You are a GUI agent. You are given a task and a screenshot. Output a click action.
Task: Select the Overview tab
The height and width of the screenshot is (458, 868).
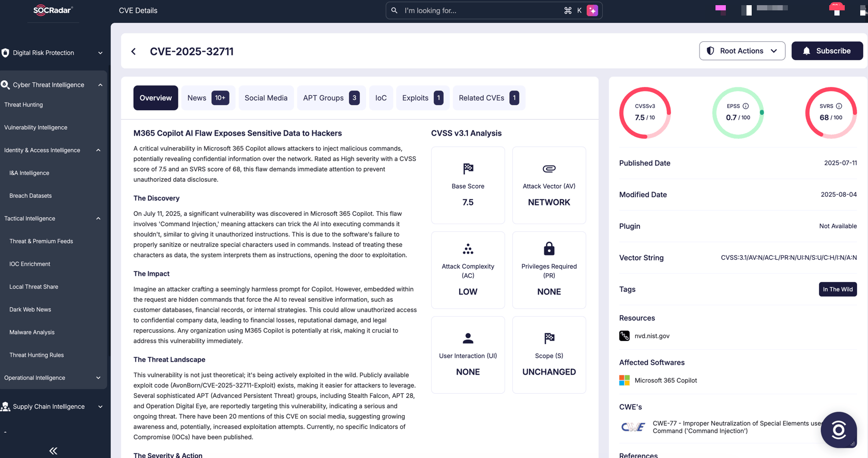pyautogui.click(x=156, y=98)
